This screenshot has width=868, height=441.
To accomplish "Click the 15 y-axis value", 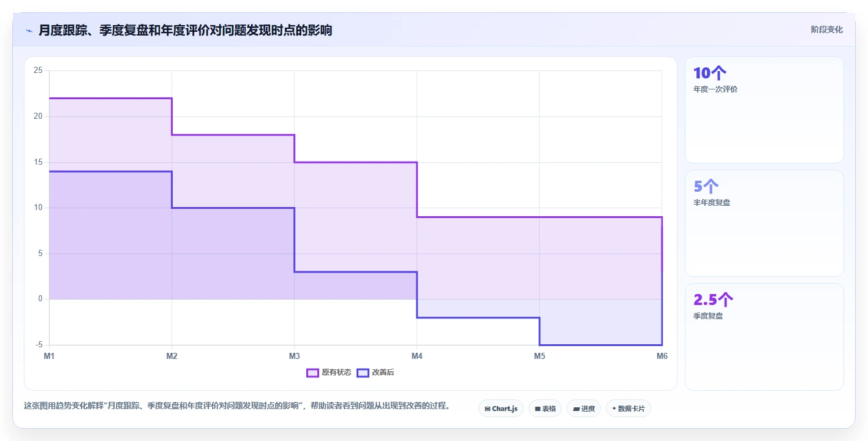I will (x=38, y=162).
